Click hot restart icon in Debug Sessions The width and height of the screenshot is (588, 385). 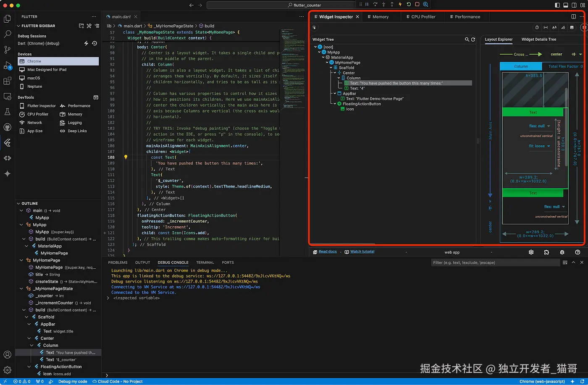point(94,43)
